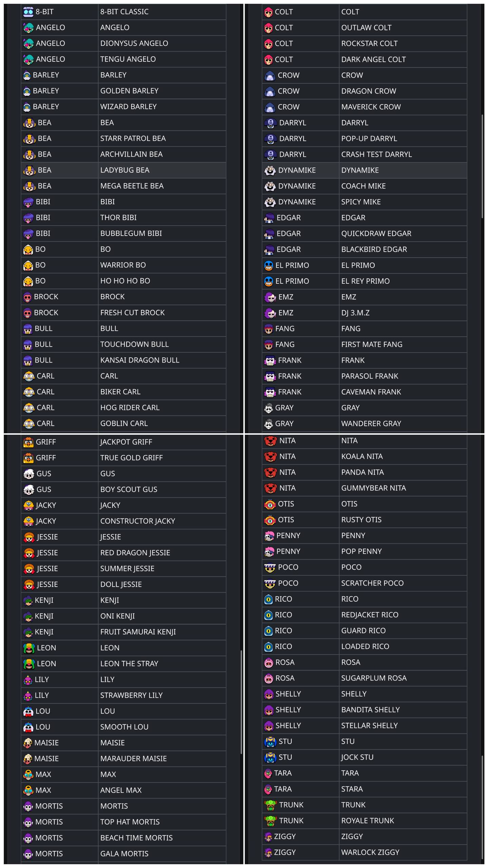Image resolution: width=488 pixels, height=868 pixels.
Task: Click the Spicy Mike row icon
Action: click(270, 202)
